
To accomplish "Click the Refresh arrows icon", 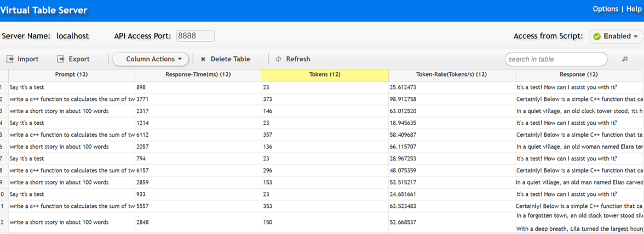I will [x=278, y=59].
